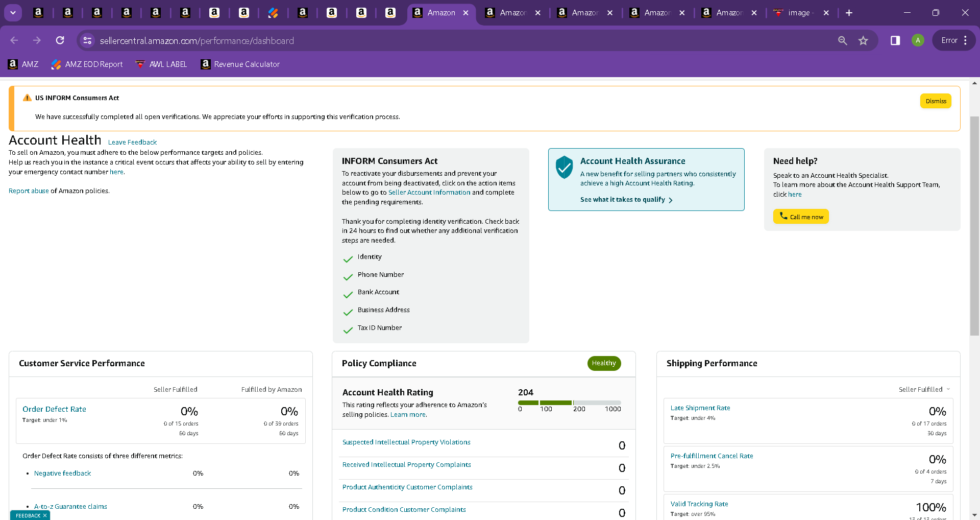Bookmark this page with the star icon
Screen dimensions: 980x520
[863, 40]
